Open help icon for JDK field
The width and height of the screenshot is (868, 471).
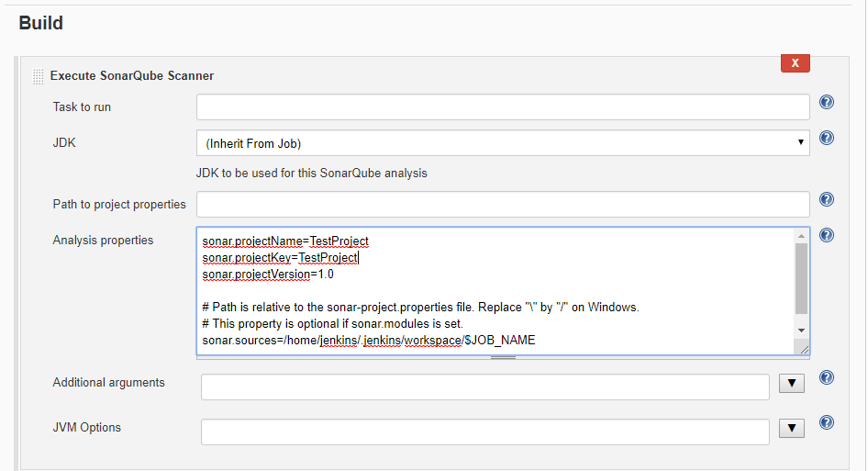827,138
